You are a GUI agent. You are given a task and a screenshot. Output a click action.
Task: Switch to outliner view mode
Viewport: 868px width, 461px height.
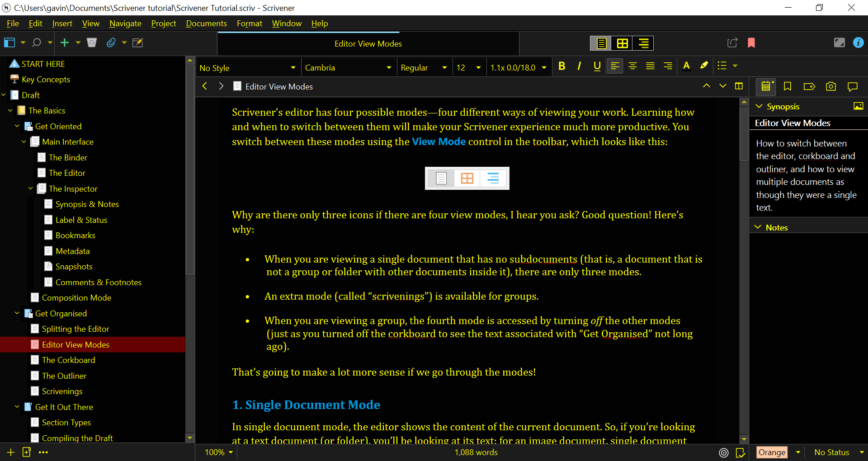pyautogui.click(x=643, y=43)
